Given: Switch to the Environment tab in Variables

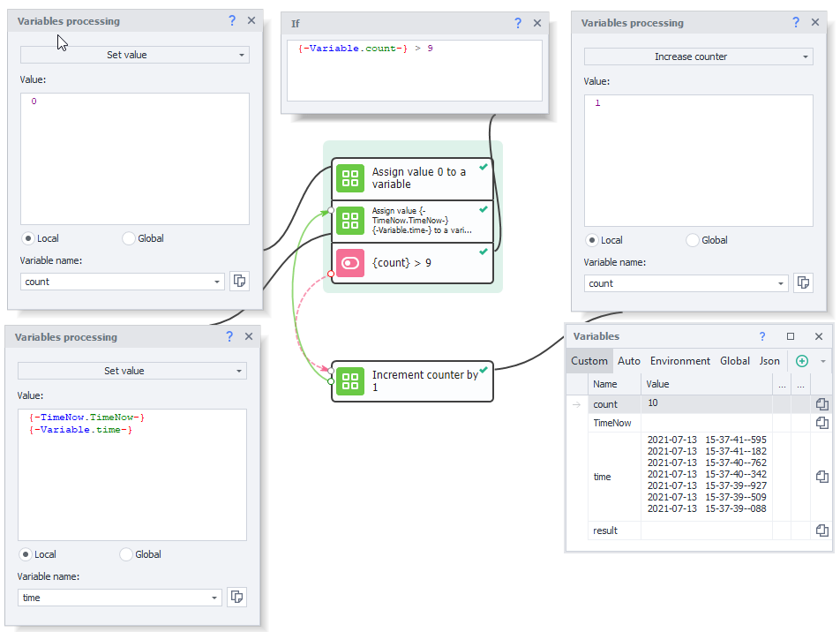Looking at the screenshot, I should tap(679, 361).
